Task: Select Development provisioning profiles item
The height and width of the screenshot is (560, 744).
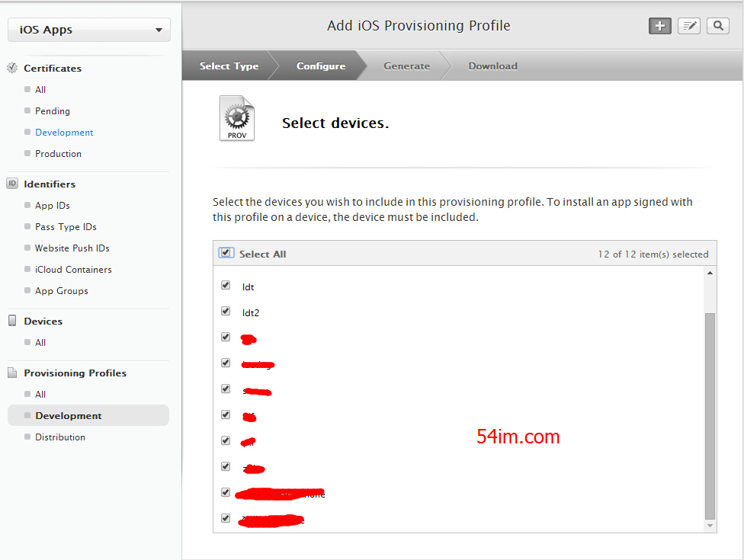Action: click(x=88, y=415)
